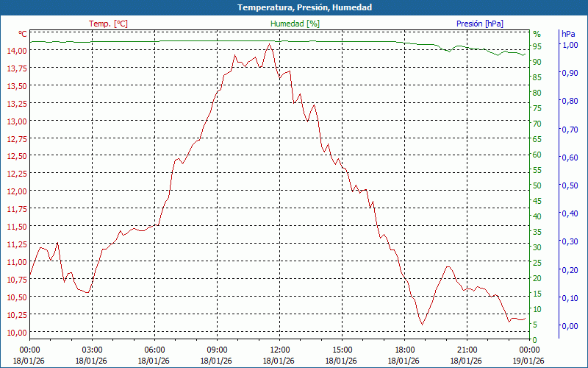Select the blue 'Presión [hPa]' legend label
The width and height of the screenshot is (588, 368).
pos(480,24)
